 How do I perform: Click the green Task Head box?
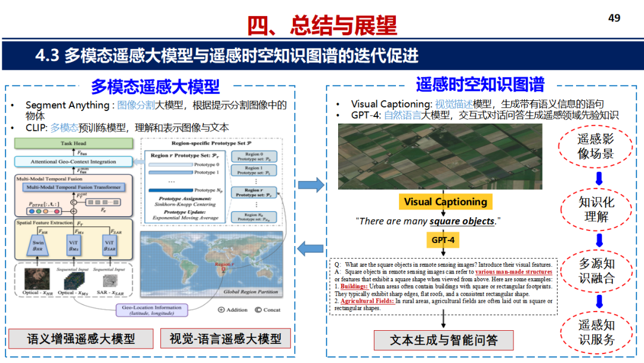point(73,143)
